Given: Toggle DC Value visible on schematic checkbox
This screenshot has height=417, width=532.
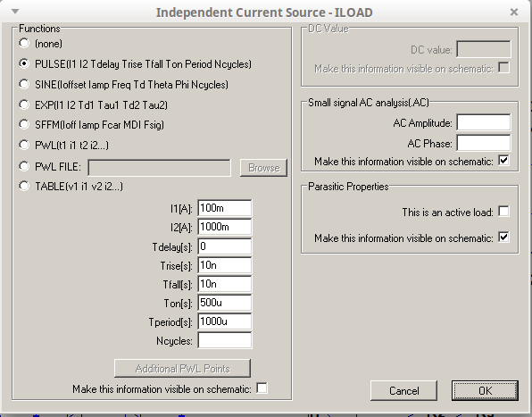Looking at the screenshot, I should pyautogui.click(x=503, y=68).
